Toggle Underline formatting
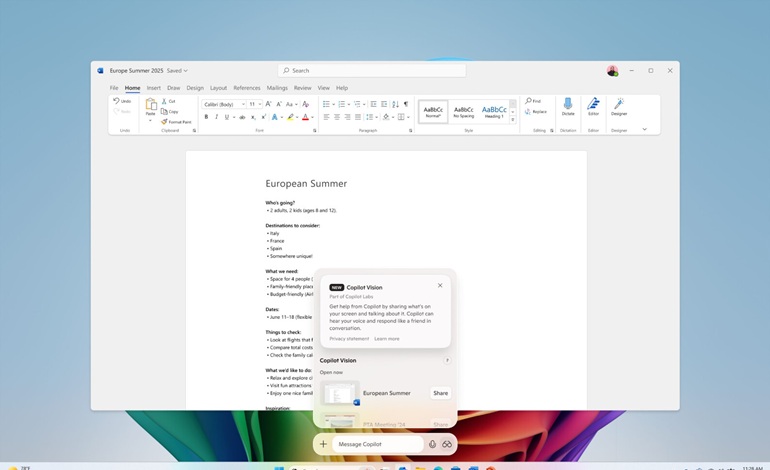 (226, 117)
